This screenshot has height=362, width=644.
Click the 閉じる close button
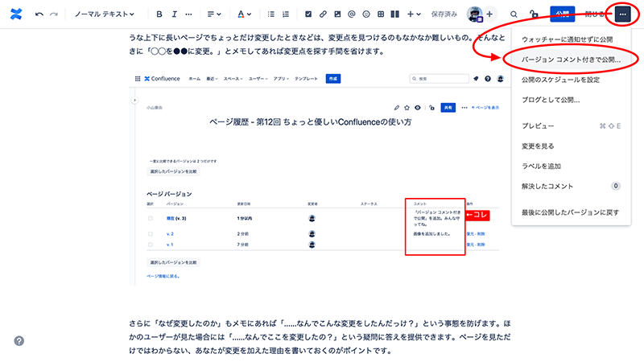[x=594, y=14]
